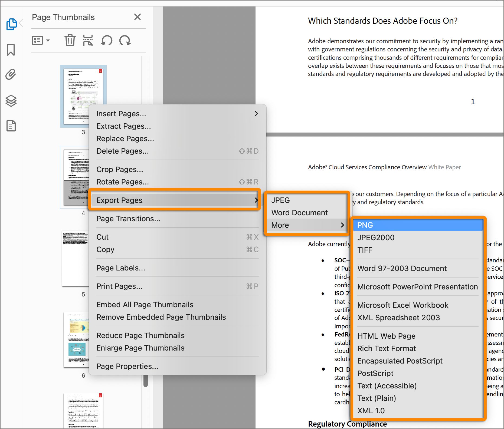
Task: Select the page 5 thumbnail
Action: 76,258
